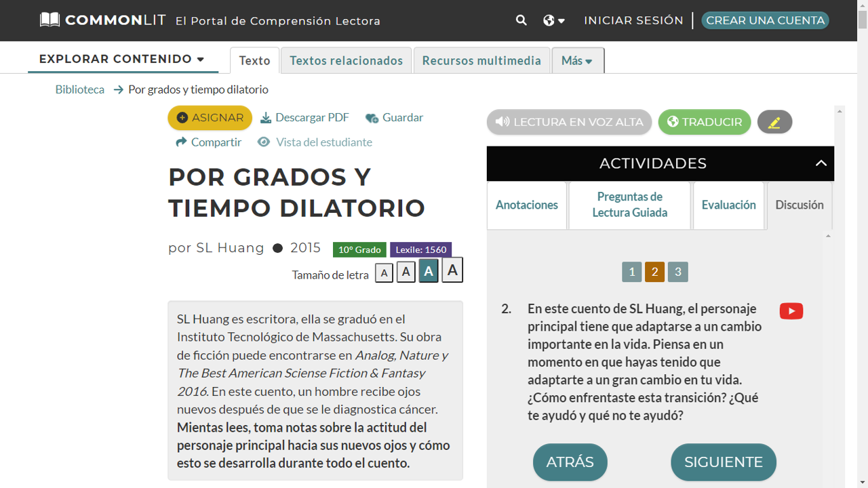Screen dimensions: 868x488
Task: Go back using the Atrás button
Action: coord(570,462)
